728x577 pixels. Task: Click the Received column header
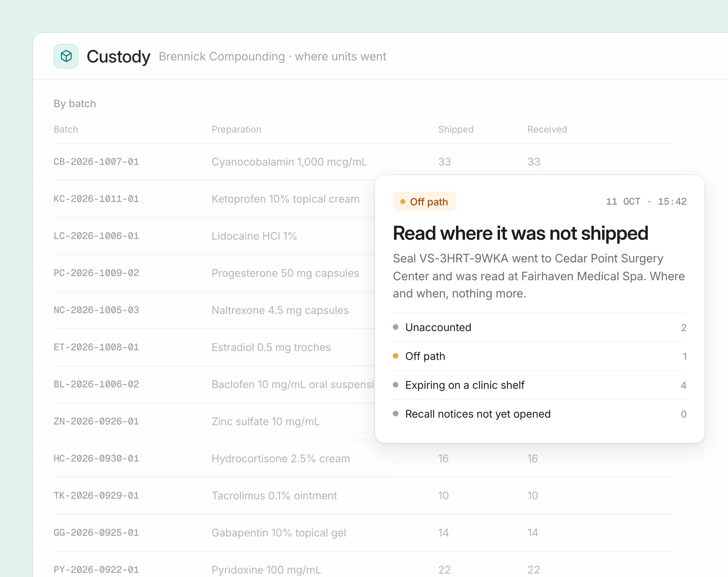pos(547,129)
